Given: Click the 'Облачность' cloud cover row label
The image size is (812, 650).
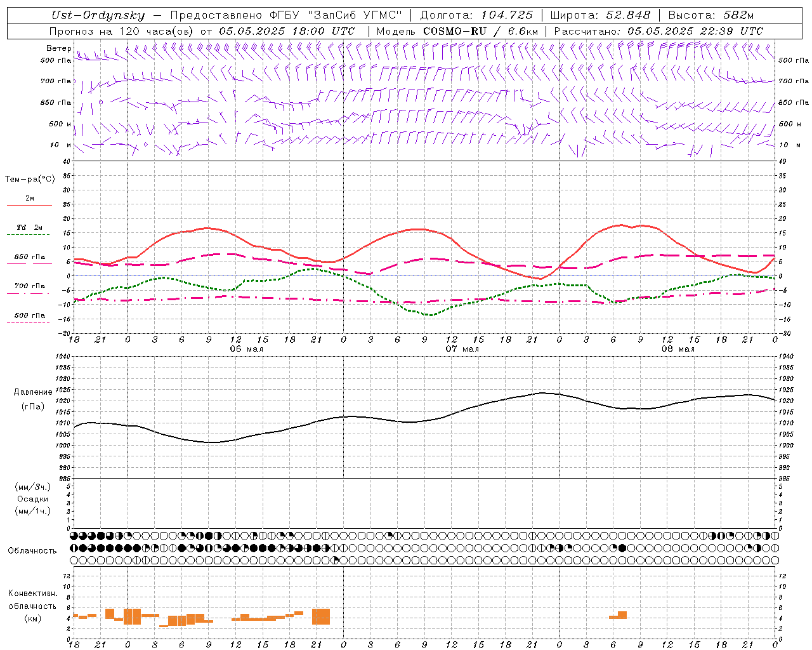Looking at the screenshot, I should click(32, 551).
